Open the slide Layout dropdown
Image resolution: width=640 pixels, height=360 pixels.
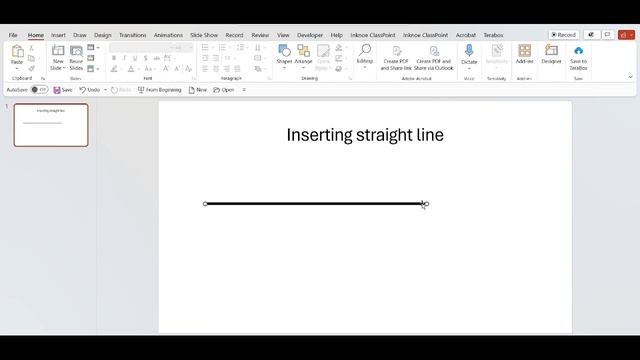pos(93,47)
